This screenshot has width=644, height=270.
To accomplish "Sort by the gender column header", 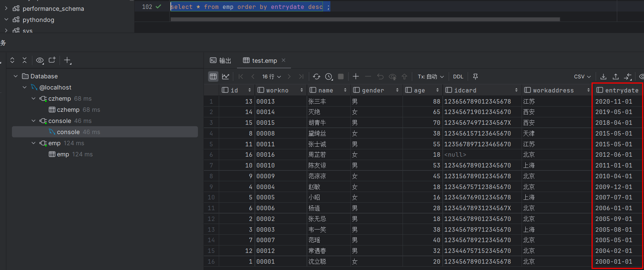I will point(376,90).
